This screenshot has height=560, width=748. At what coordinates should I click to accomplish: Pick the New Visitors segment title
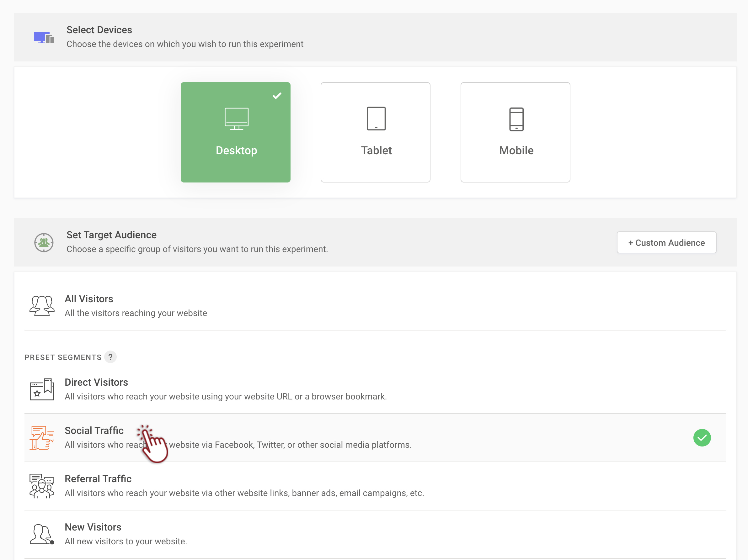[93, 527]
